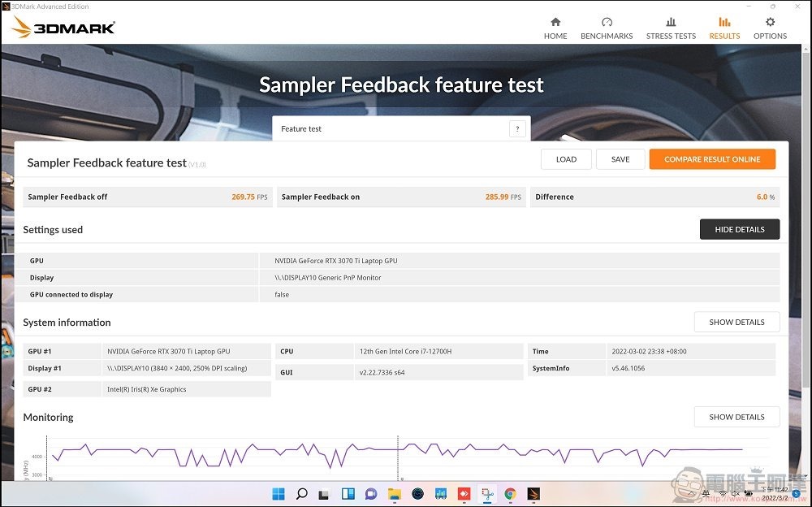812x507 pixels.
Task: Click the input language indicator in tray
Action: pyautogui.click(x=706, y=493)
